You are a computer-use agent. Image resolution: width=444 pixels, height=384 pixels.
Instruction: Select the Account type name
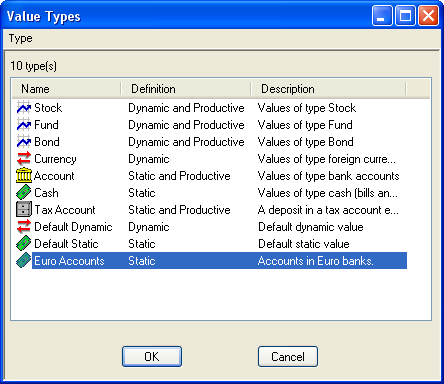coord(54,176)
